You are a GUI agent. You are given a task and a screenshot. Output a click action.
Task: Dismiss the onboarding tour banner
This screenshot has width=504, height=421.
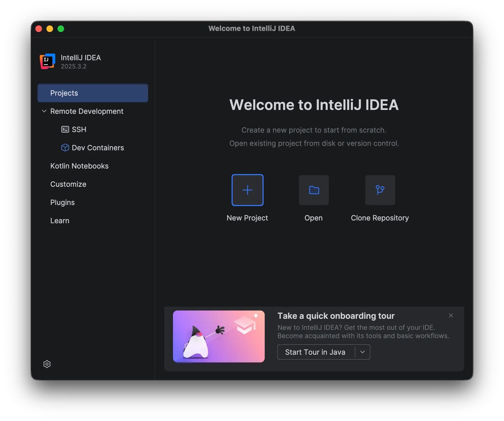click(451, 315)
